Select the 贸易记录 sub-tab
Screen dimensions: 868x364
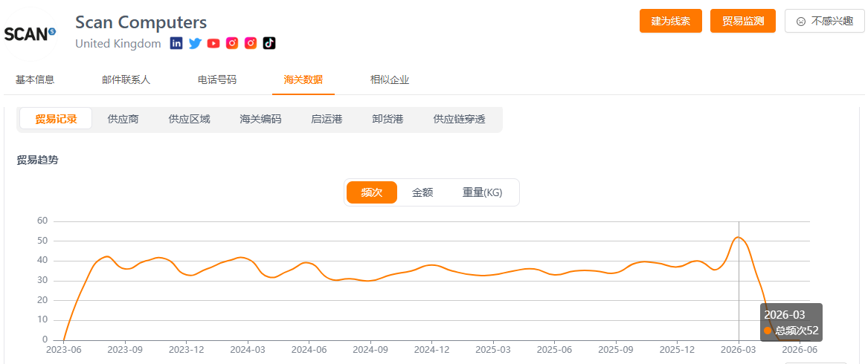click(x=56, y=119)
